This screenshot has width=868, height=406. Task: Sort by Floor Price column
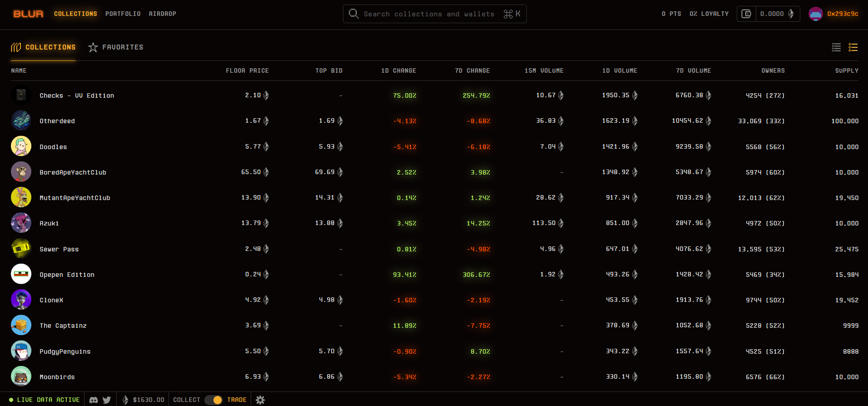click(x=247, y=71)
